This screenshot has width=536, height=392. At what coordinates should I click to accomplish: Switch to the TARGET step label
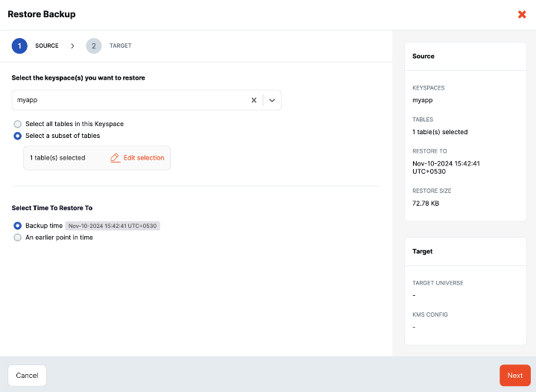point(120,46)
